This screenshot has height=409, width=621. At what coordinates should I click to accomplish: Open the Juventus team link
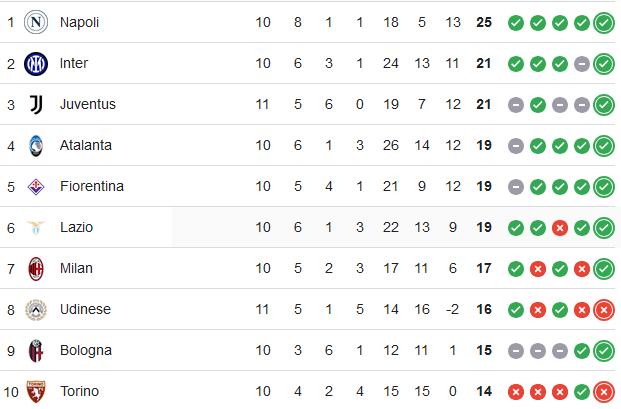[88, 105]
